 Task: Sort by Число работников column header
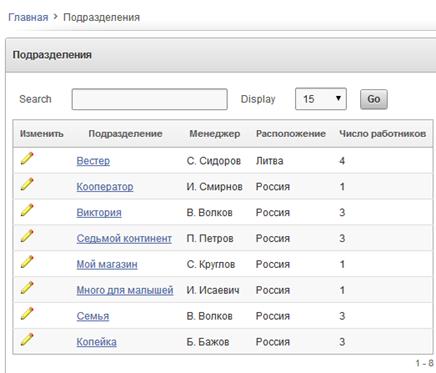pyautogui.click(x=383, y=134)
